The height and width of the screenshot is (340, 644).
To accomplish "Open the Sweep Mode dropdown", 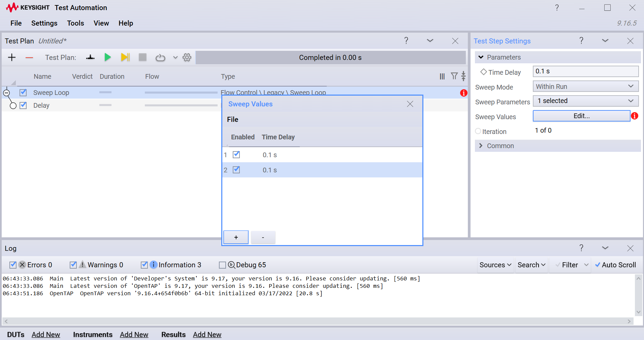I will pyautogui.click(x=585, y=86).
